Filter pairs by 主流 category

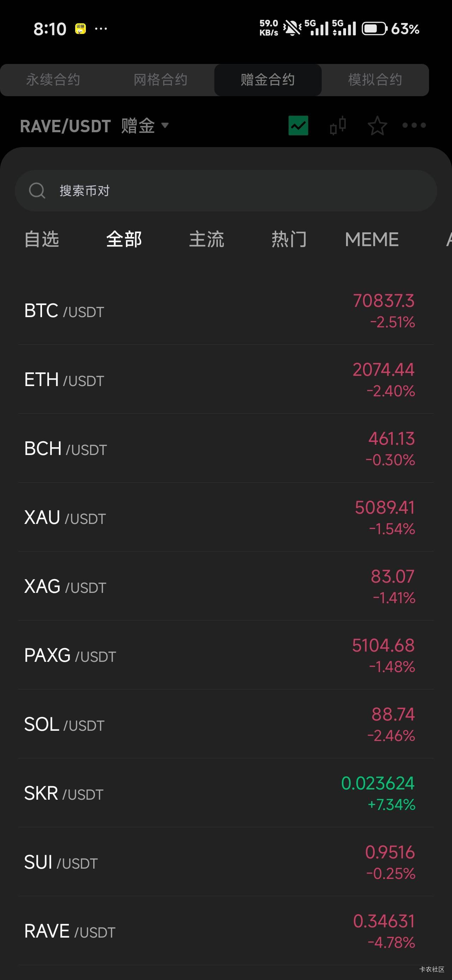coord(207,239)
